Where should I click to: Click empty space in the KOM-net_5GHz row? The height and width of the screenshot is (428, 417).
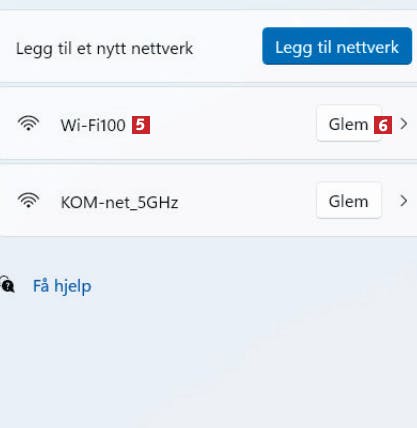tap(247, 201)
